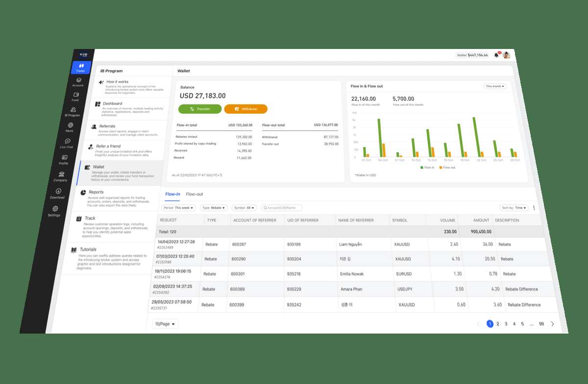Expand the 'This month' chart dropdown
The height and width of the screenshot is (384, 588).
[494, 86]
